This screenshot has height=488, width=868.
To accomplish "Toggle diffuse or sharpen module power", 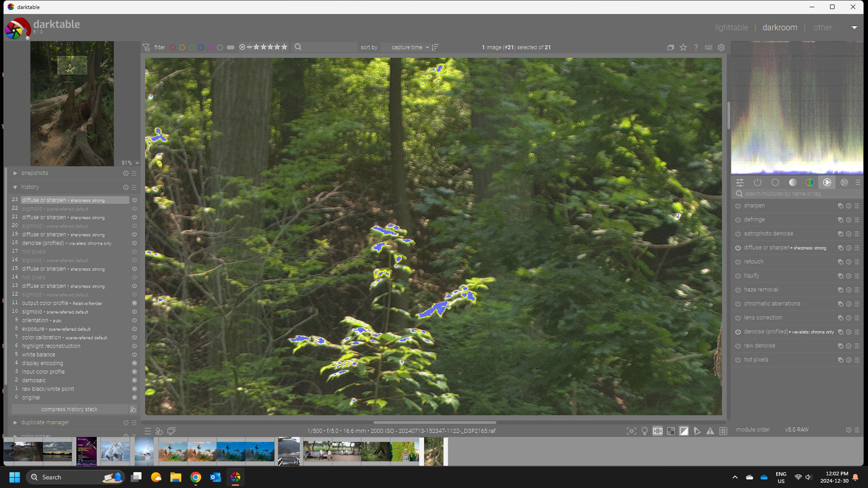I will coord(738,248).
